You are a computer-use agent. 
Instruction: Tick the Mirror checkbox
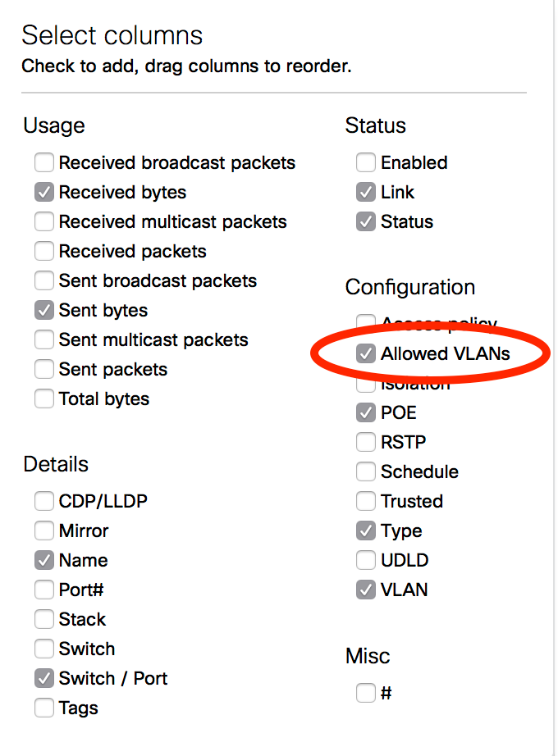pos(44,531)
